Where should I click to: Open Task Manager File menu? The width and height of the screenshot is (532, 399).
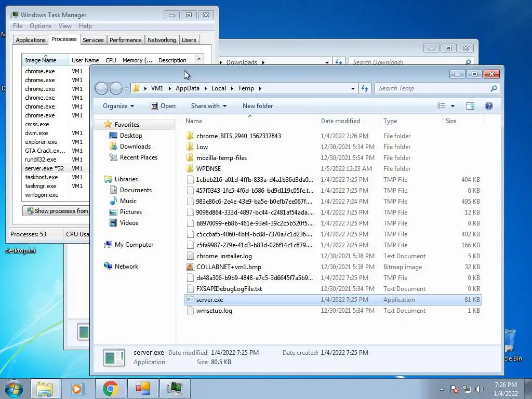tap(18, 26)
